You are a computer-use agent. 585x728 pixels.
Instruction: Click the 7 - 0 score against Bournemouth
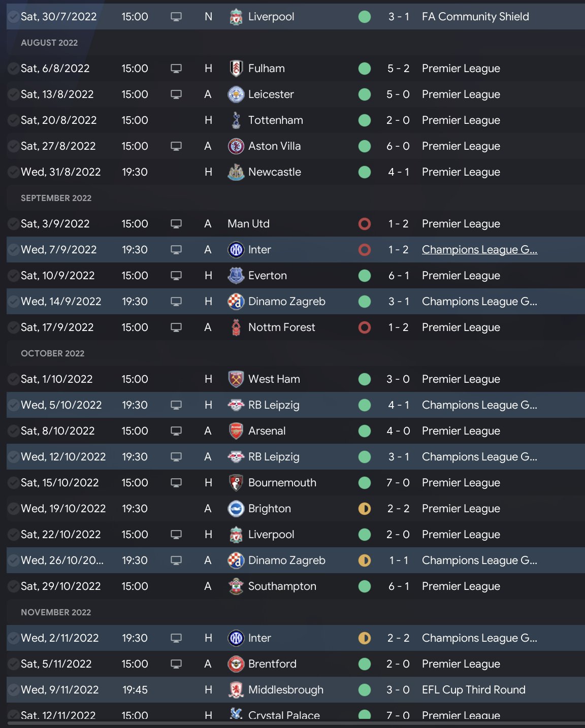(398, 483)
